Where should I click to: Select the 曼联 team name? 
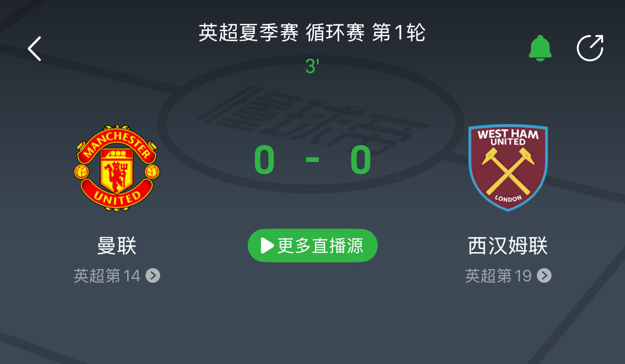coord(117,246)
